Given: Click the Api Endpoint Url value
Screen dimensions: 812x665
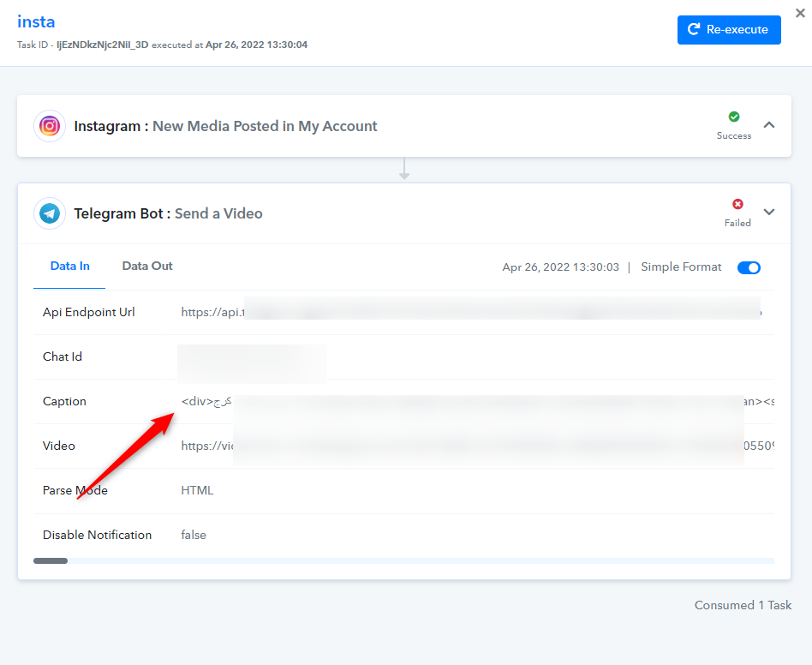Looking at the screenshot, I should click(x=471, y=312).
